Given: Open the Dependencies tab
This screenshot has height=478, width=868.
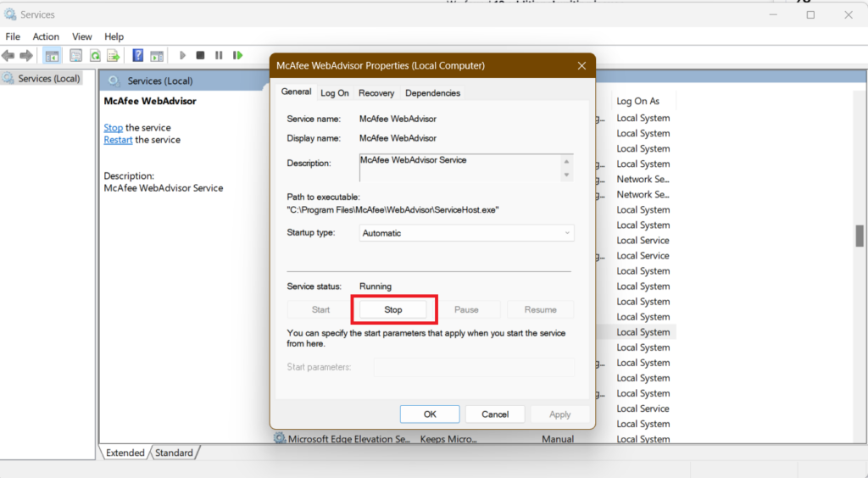Looking at the screenshot, I should [x=432, y=93].
